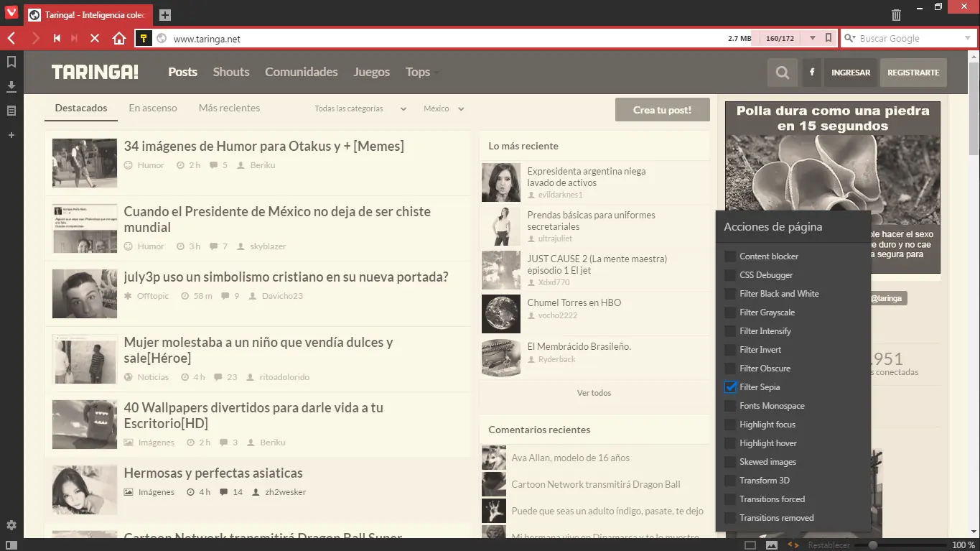Switch to the En ascenso tab

point(153,108)
